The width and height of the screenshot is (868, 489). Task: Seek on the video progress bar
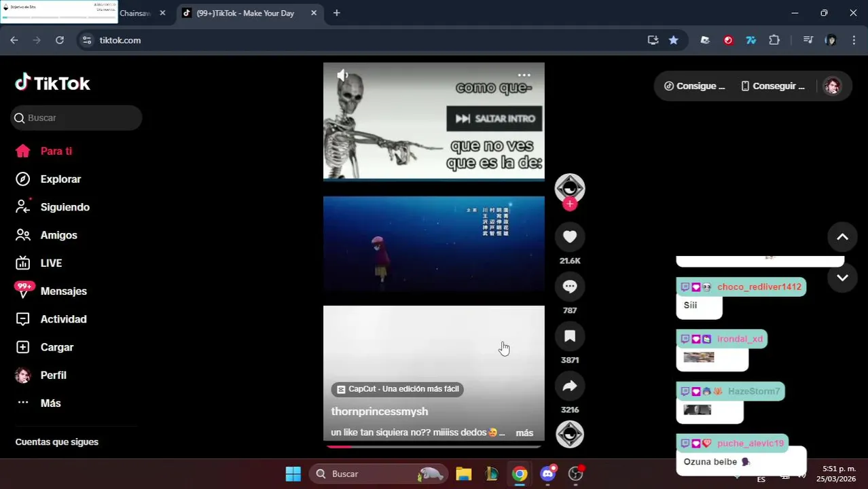[x=434, y=447]
